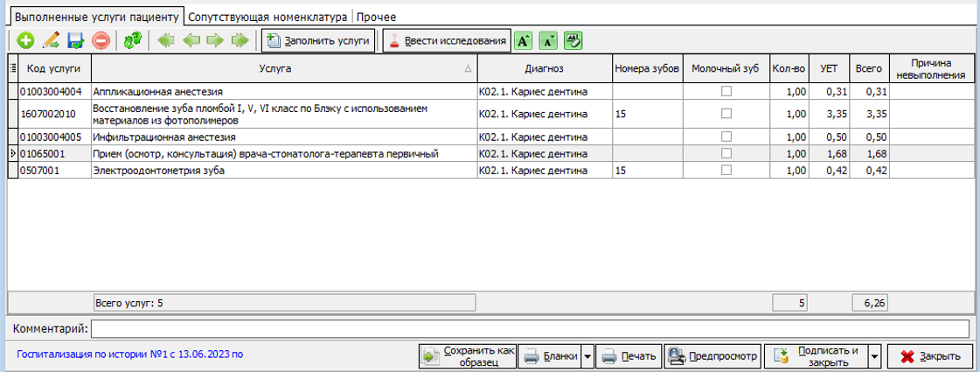Open the grid column selector in header corner
980x372 pixels.
coord(12,68)
